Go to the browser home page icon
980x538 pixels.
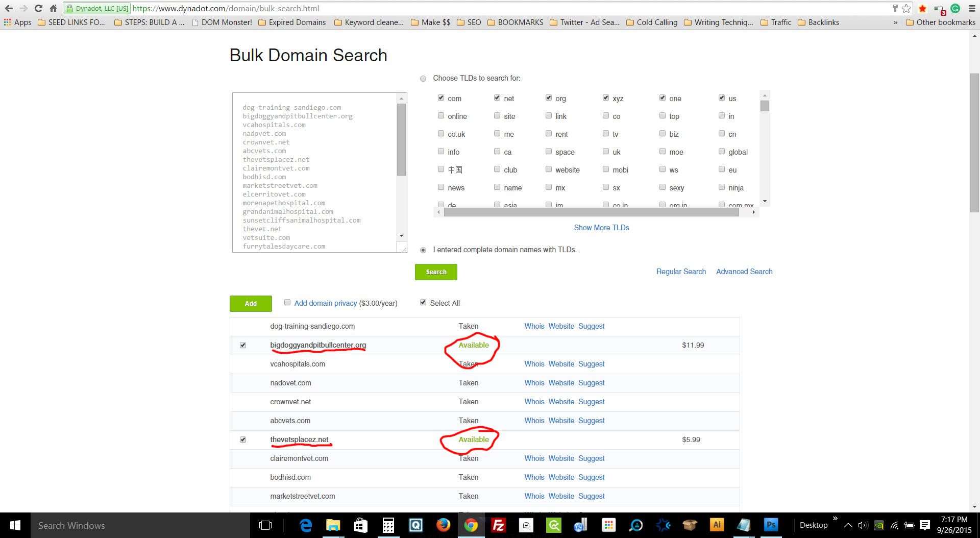pyautogui.click(x=53, y=9)
